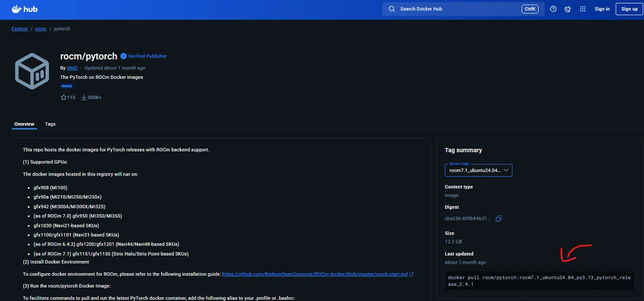The image size is (644, 301).
Task: Click the CtrlK shortcut badge
Action: click(x=530, y=9)
